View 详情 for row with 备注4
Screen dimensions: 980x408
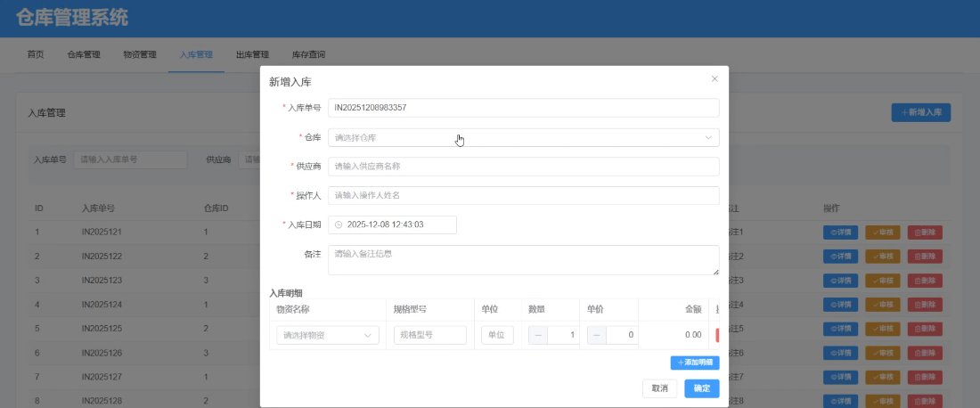point(841,305)
